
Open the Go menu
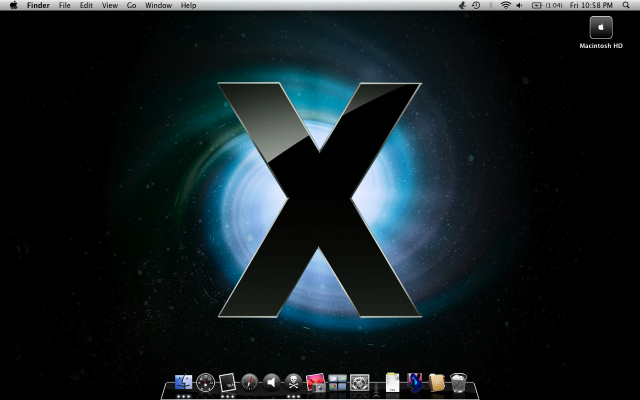point(131,5)
